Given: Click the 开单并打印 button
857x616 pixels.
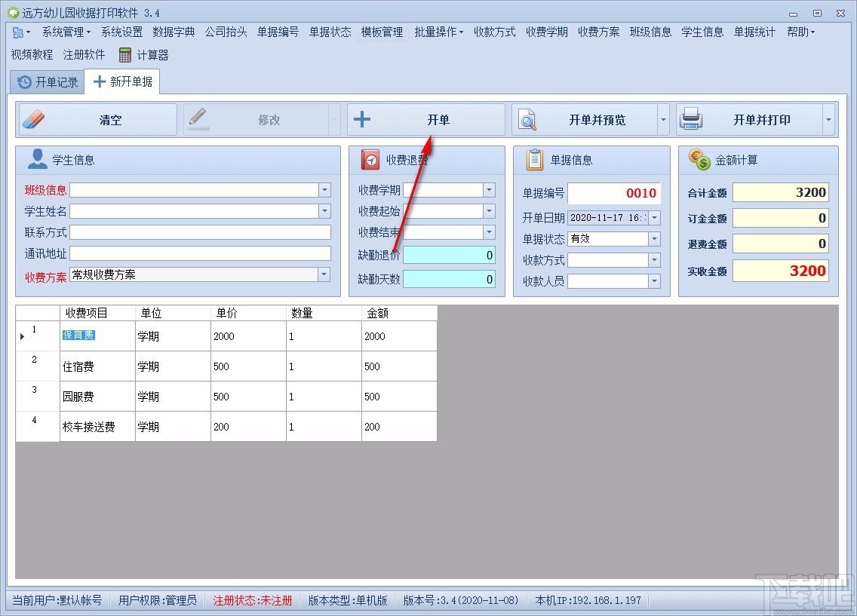Looking at the screenshot, I should pos(749,120).
